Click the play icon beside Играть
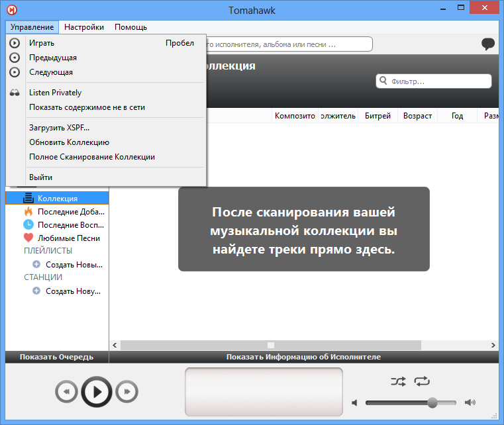Image resolution: width=504 pixels, height=425 pixels. coord(15,43)
